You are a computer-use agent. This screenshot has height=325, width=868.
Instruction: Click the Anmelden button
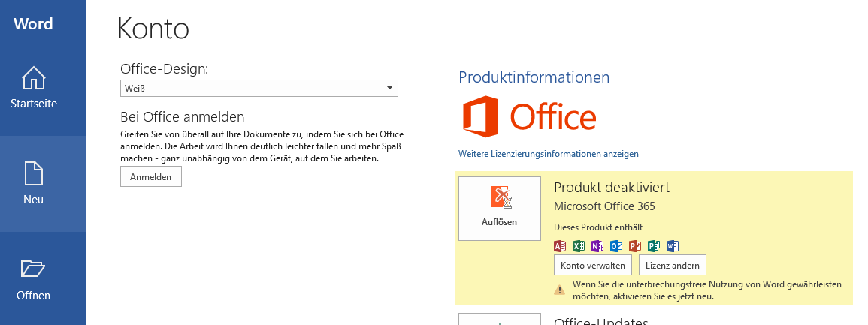[150, 177]
